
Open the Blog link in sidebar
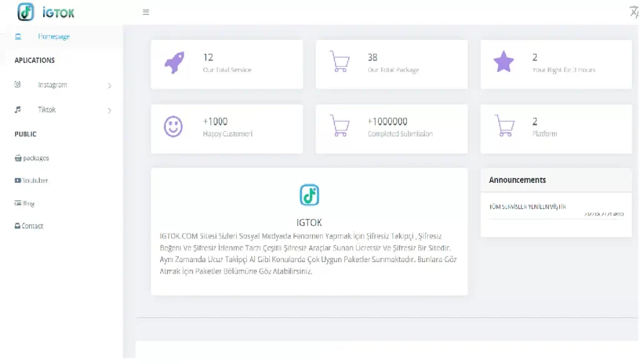click(28, 203)
